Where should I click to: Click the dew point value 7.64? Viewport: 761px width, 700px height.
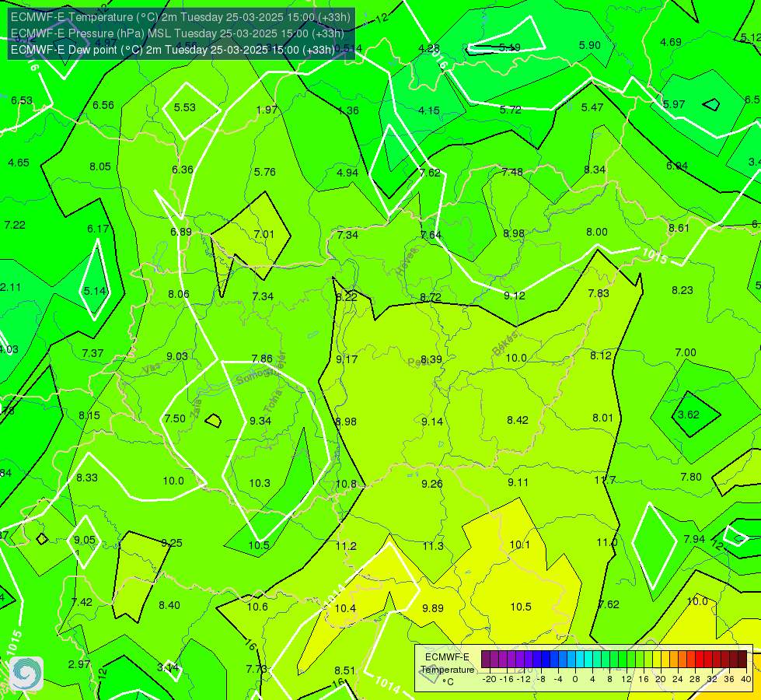point(431,235)
